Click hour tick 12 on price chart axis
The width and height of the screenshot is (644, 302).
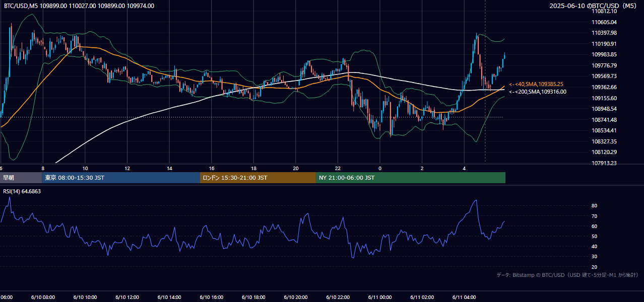tap(127, 169)
